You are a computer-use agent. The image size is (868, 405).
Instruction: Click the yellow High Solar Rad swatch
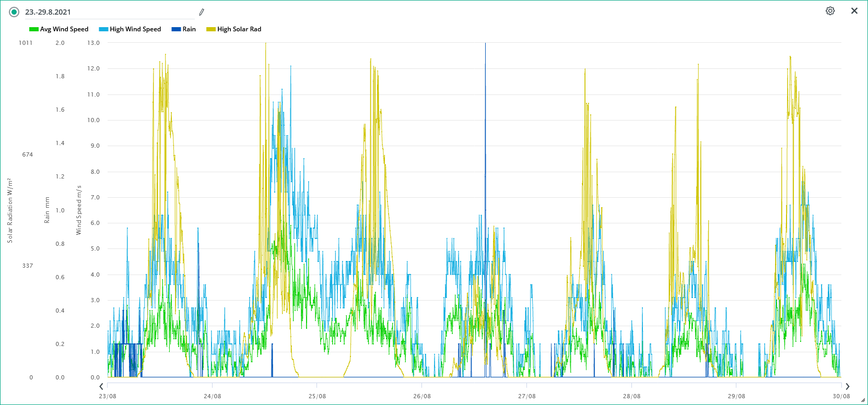click(211, 29)
